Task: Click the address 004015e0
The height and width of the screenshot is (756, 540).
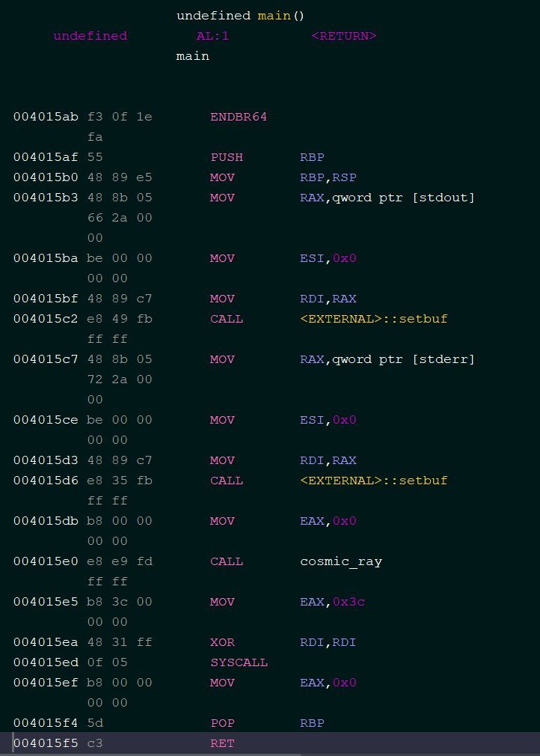Action: 46,561
